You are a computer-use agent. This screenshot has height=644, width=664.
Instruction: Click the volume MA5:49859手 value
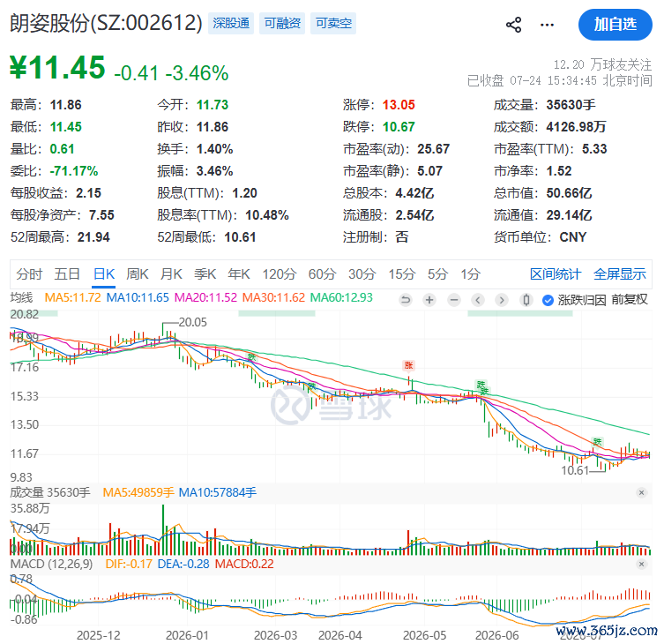(138, 492)
